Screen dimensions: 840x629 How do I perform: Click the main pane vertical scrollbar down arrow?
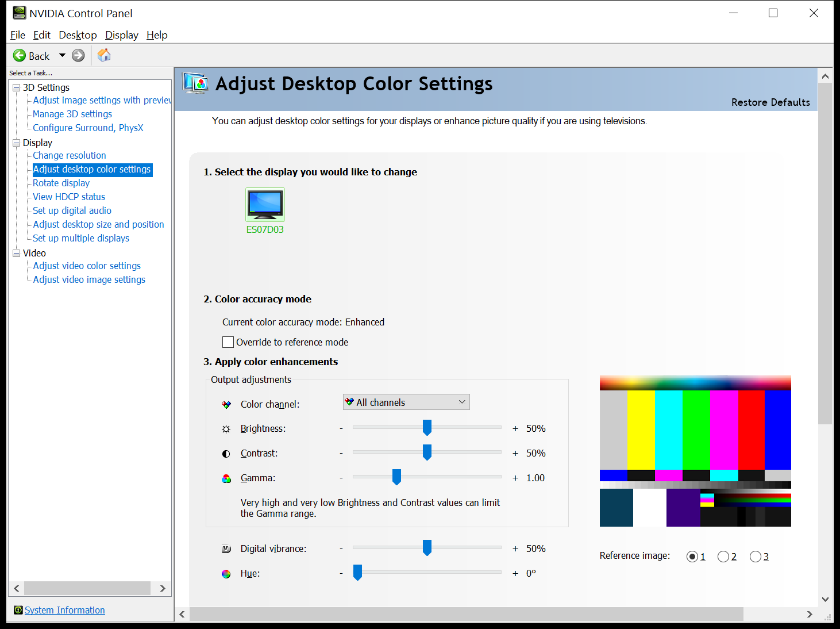click(x=825, y=599)
